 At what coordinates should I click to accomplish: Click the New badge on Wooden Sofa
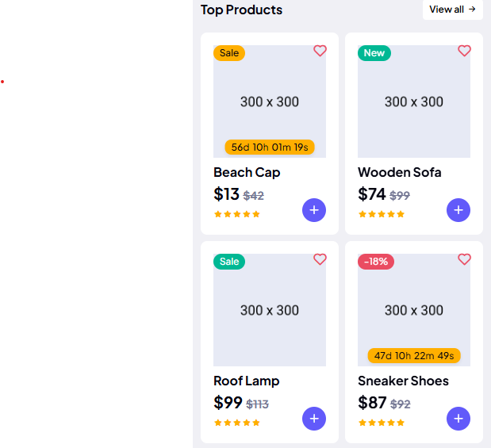click(374, 53)
